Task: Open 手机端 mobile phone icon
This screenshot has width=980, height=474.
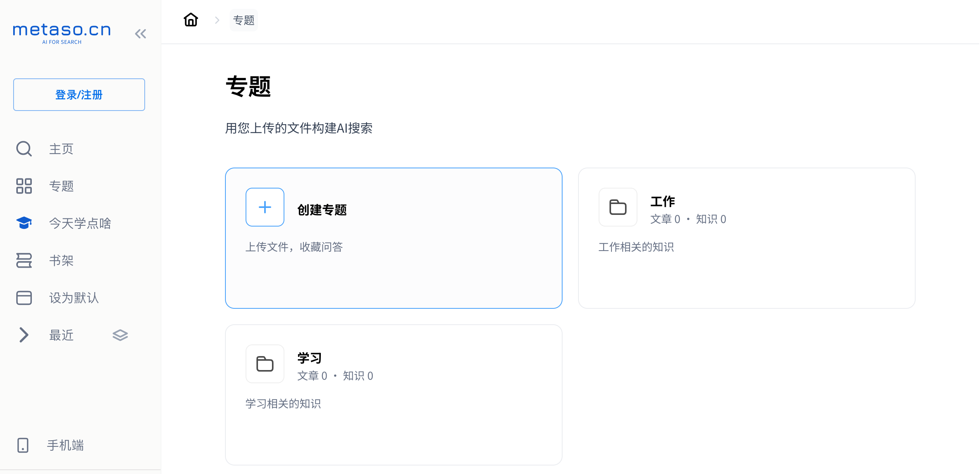Action: tap(23, 445)
